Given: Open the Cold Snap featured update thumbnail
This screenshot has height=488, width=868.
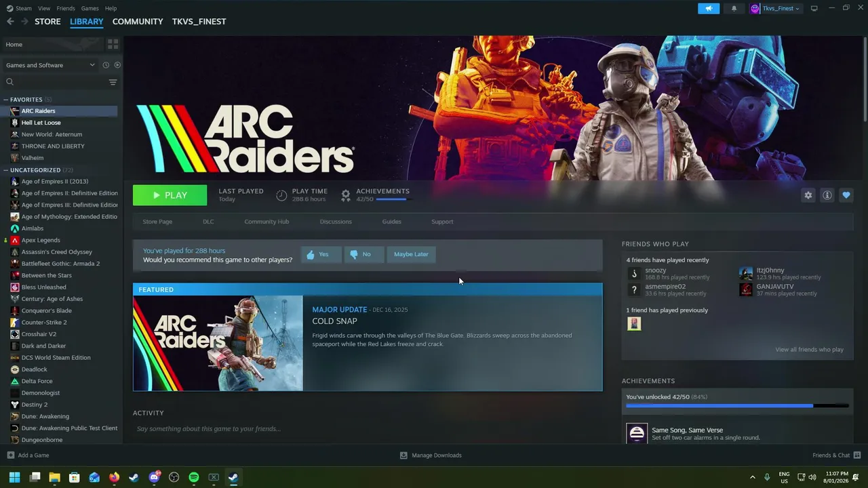Looking at the screenshot, I should pyautogui.click(x=218, y=343).
